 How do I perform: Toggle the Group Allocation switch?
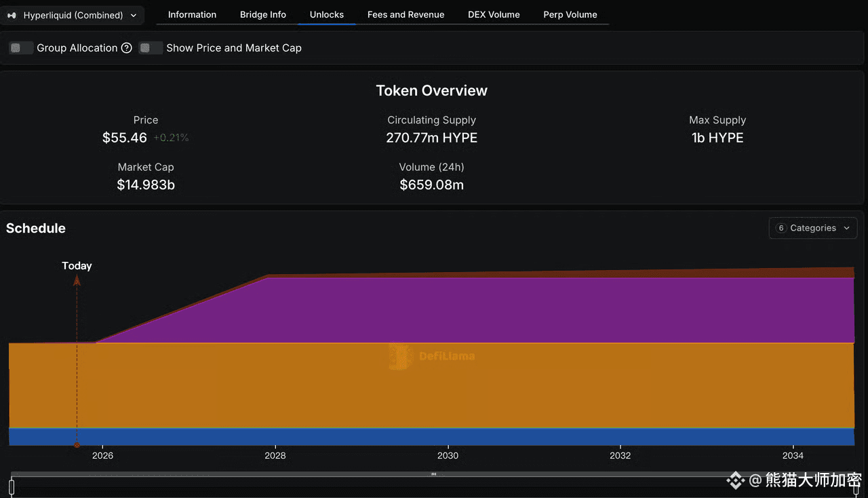tap(21, 48)
